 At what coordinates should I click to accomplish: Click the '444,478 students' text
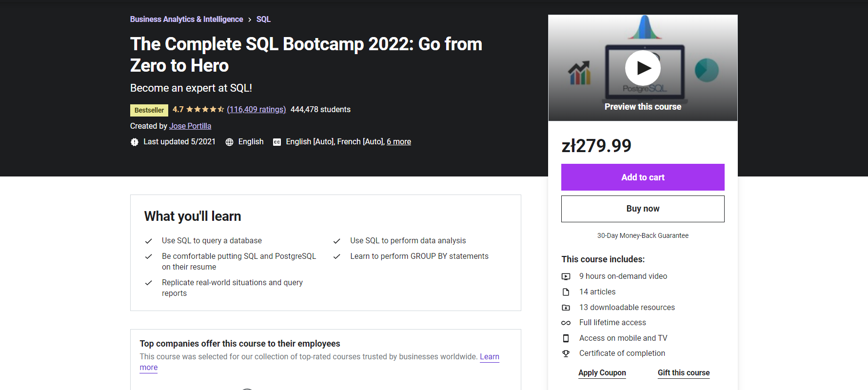320,109
